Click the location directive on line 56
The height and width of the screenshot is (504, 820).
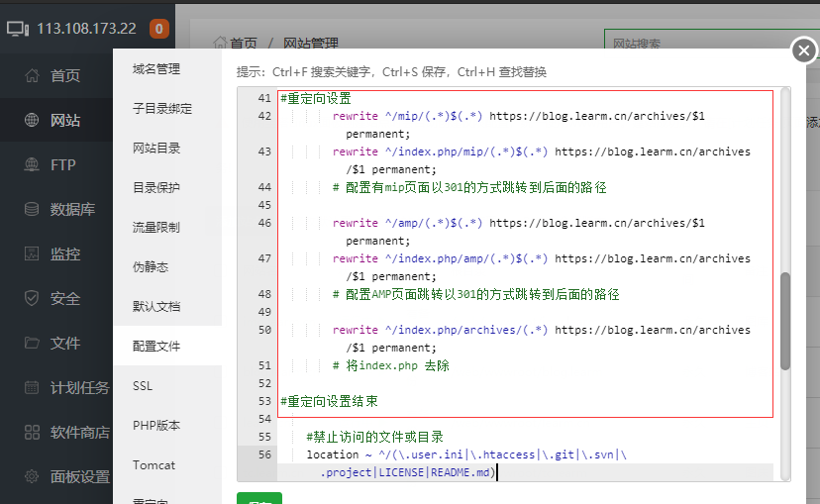click(x=466, y=463)
